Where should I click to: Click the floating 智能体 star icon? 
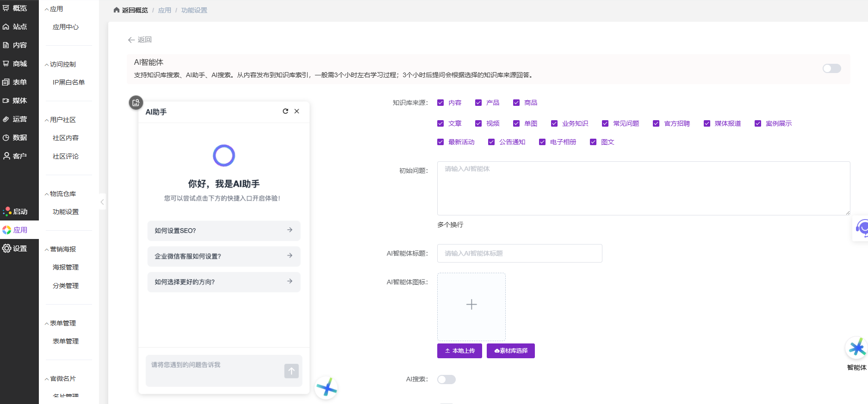click(856, 348)
